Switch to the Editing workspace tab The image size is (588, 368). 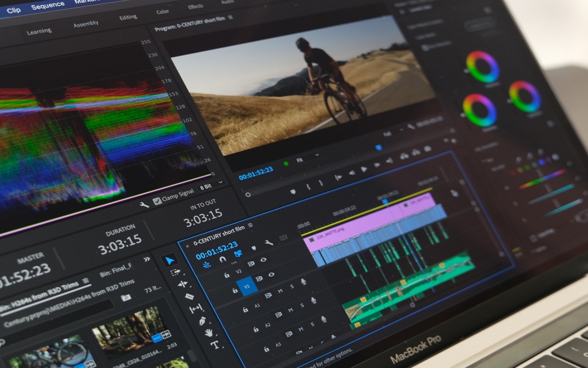pyautogui.click(x=128, y=17)
